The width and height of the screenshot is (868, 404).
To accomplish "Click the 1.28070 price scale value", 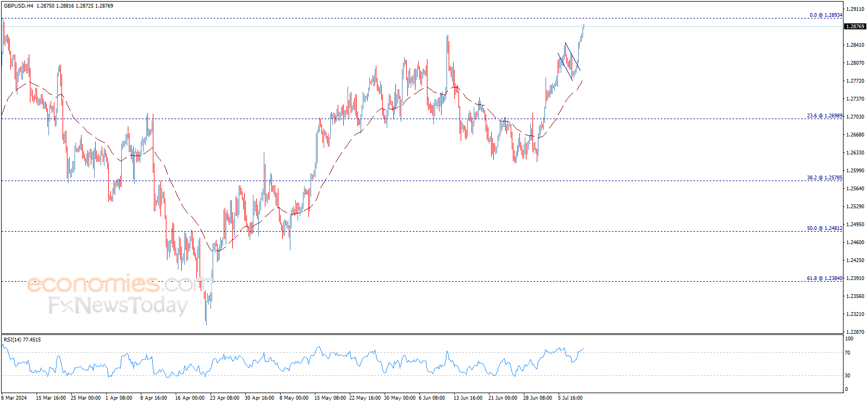I will click(x=856, y=63).
